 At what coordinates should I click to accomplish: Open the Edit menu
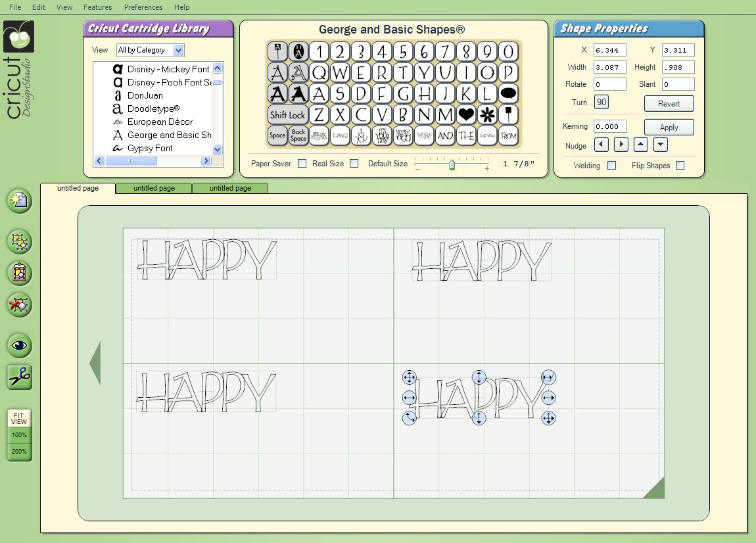click(x=39, y=7)
